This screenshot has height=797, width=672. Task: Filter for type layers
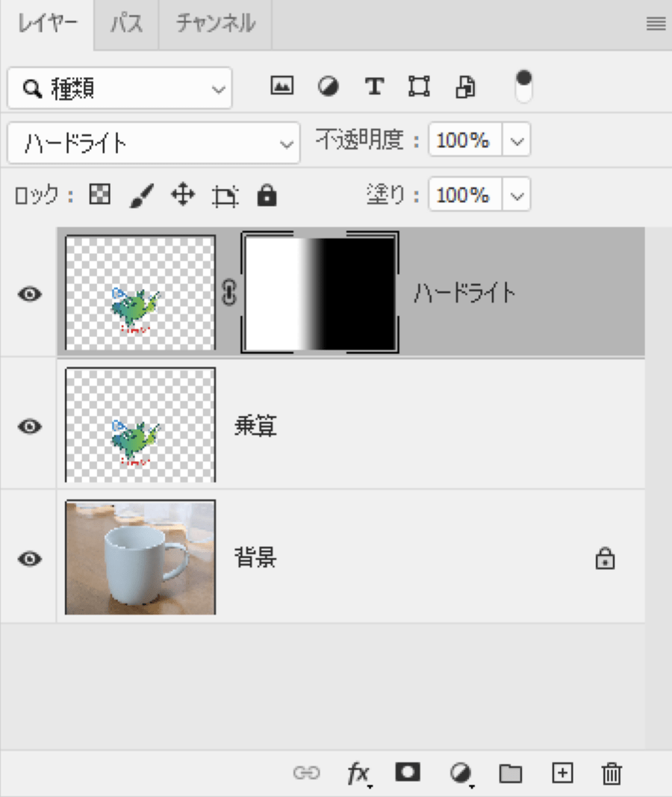tap(374, 87)
